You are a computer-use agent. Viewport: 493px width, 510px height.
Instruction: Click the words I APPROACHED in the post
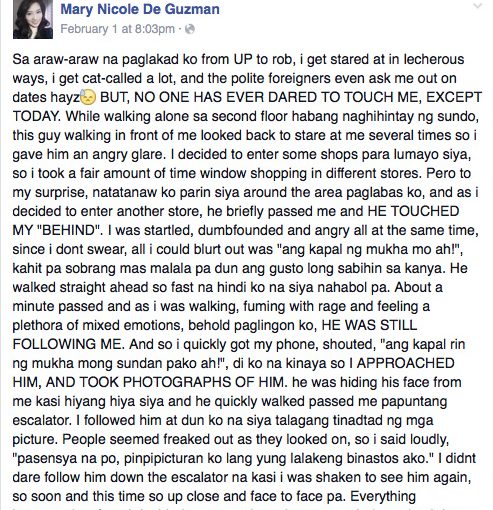402,363
